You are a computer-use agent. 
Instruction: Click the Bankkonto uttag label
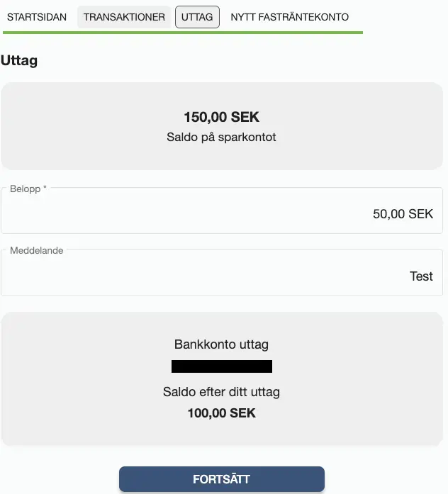tap(221, 345)
